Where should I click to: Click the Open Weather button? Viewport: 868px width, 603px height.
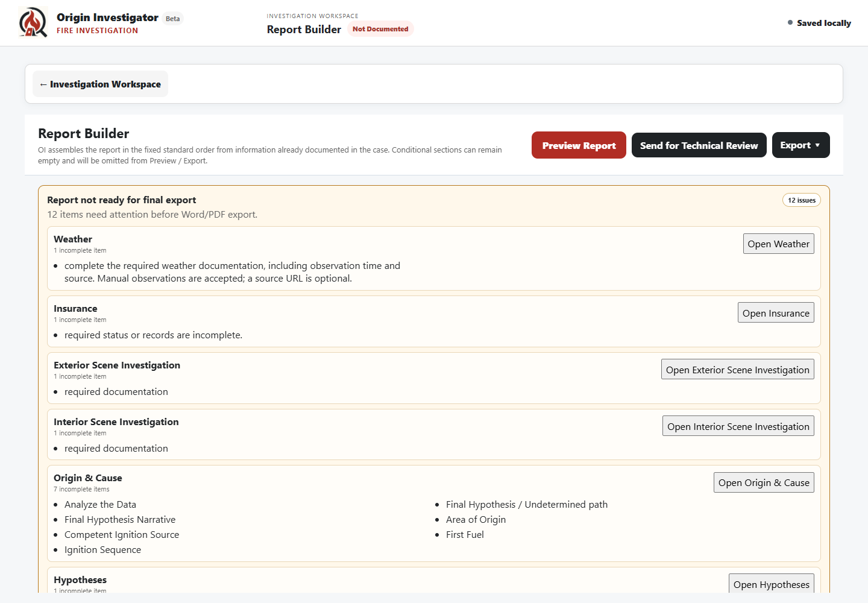coord(778,244)
